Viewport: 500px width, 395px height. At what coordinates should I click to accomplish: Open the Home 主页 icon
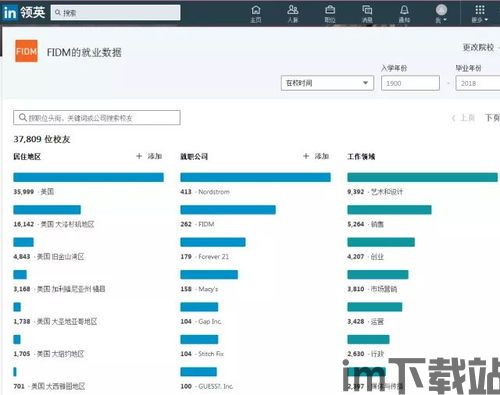(256, 14)
